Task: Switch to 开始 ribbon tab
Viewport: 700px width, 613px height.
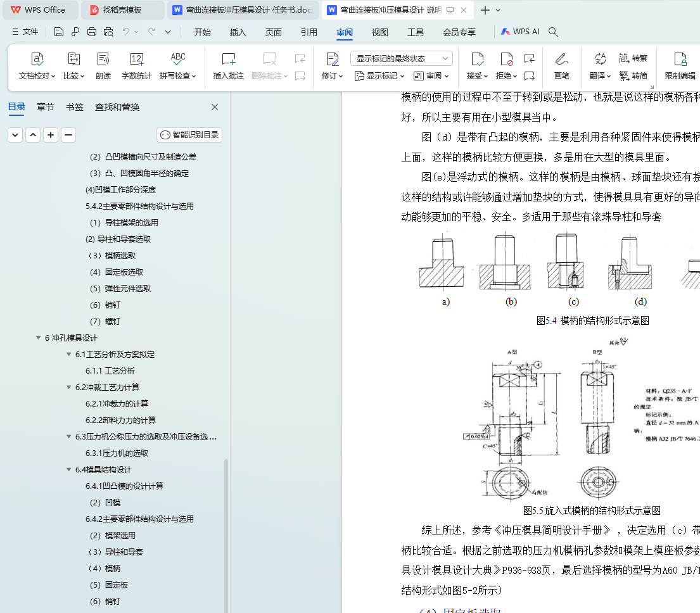Action: pos(202,32)
